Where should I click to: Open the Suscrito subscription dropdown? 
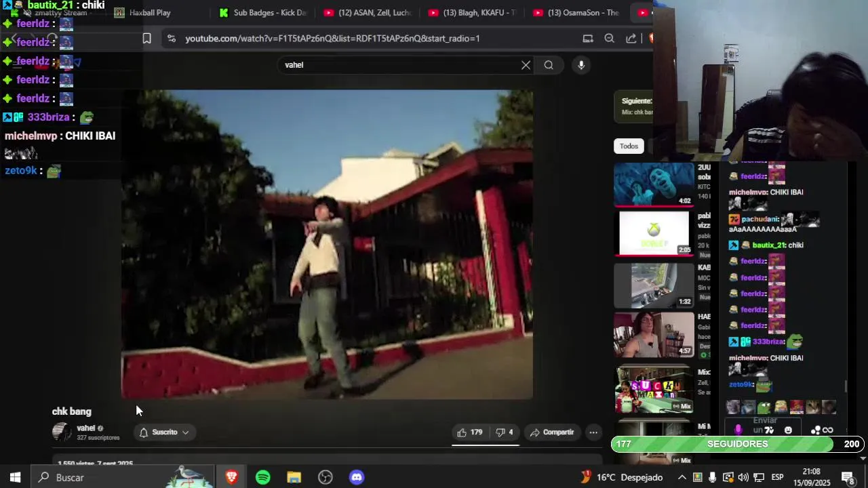[x=164, y=432]
